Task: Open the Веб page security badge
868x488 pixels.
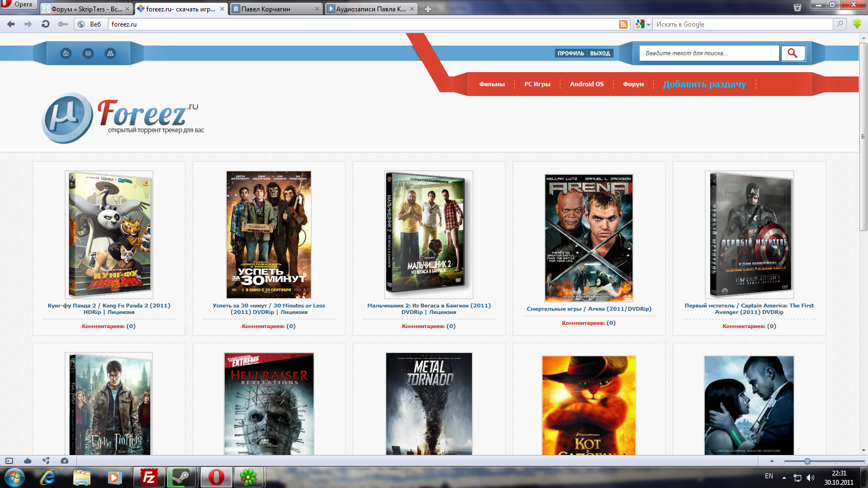Action: (90, 24)
